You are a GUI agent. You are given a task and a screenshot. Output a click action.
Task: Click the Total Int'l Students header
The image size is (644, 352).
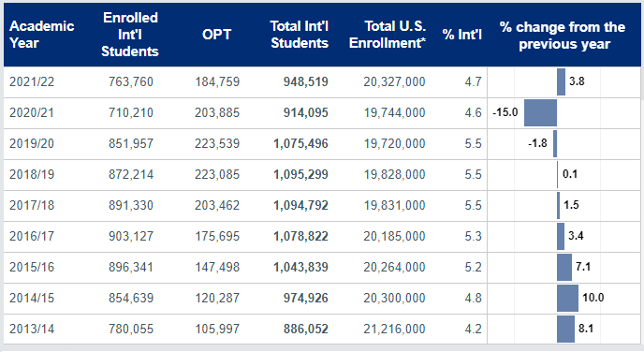(x=300, y=35)
